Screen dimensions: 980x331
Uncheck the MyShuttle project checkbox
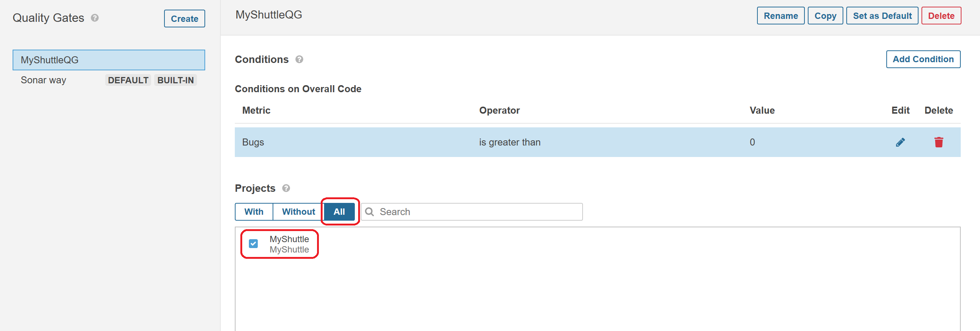click(x=253, y=244)
